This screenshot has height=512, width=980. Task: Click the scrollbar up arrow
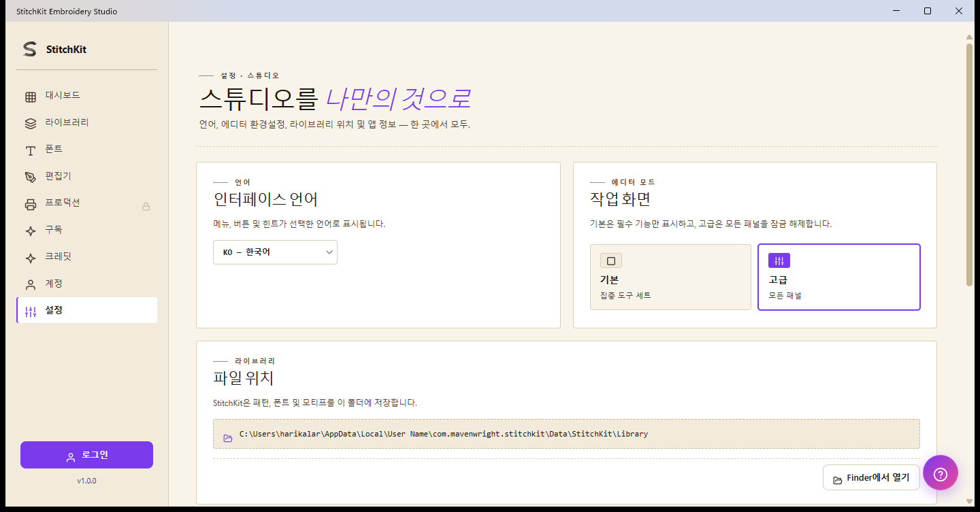tap(969, 37)
